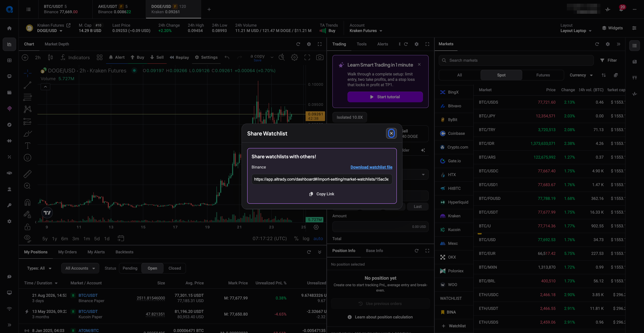Switch to the BTC/USDT Binance tab
Screen dimensions: 644x333
(x=65, y=9)
